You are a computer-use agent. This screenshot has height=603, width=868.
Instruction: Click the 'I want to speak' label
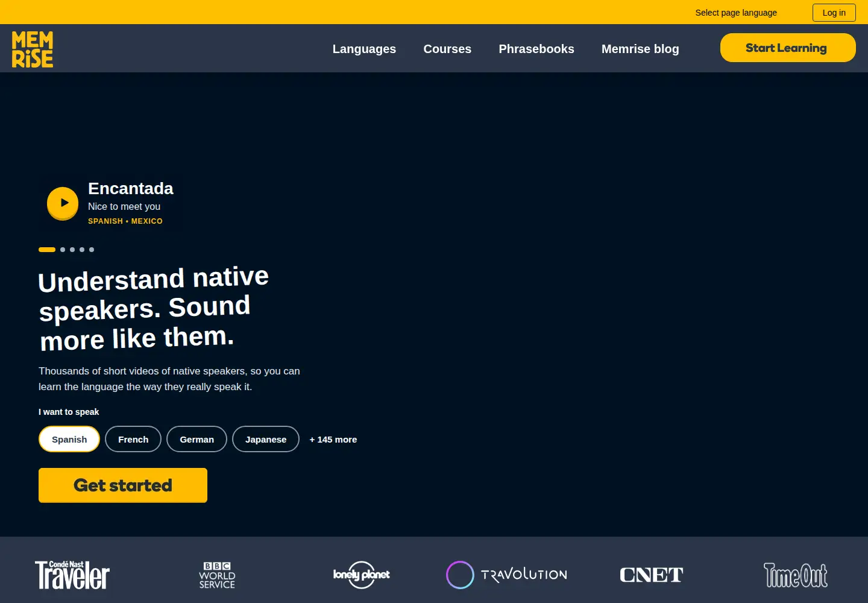(69, 412)
